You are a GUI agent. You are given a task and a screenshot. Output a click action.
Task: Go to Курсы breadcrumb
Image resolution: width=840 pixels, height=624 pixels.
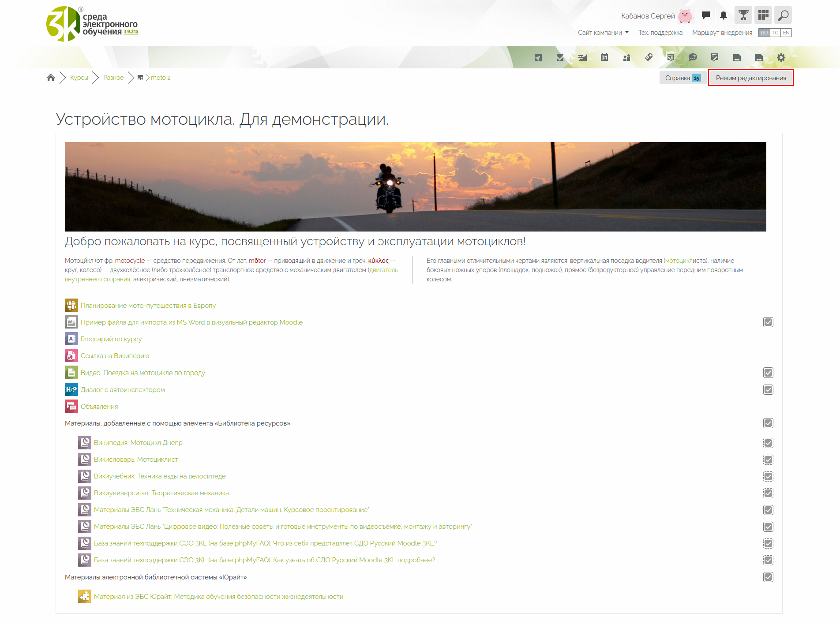point(79,78)
